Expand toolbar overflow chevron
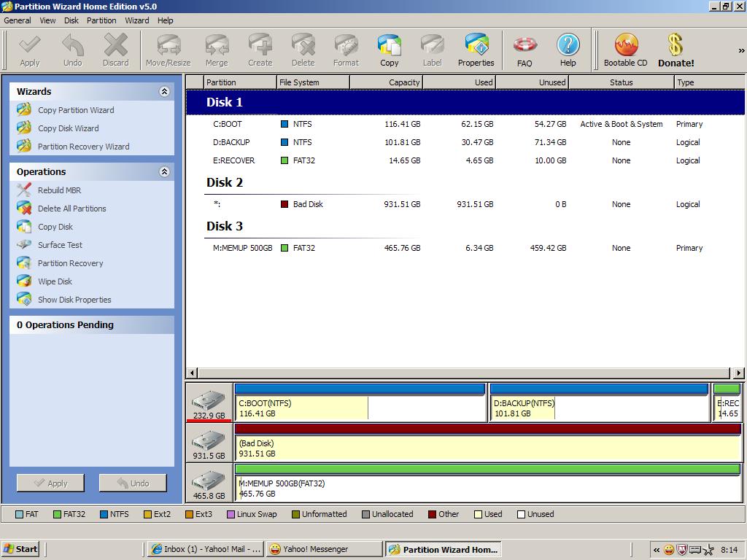 (741, 50)
